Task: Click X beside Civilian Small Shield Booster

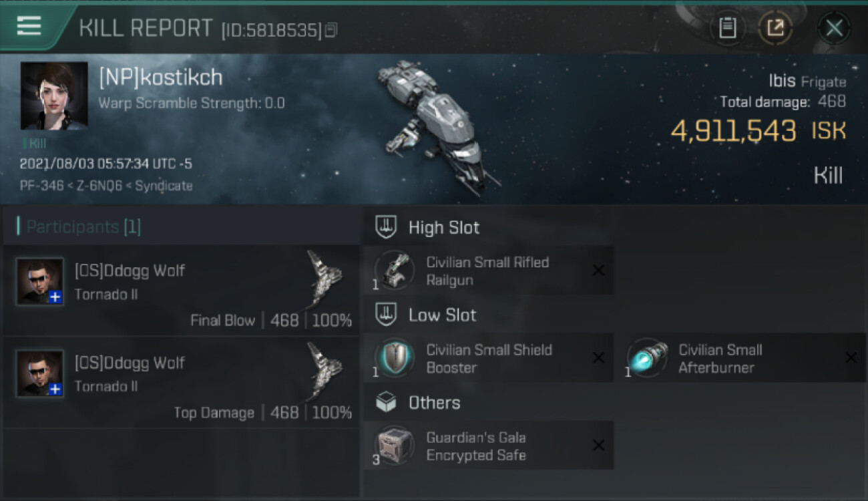Action: click(x=598, y=358)
